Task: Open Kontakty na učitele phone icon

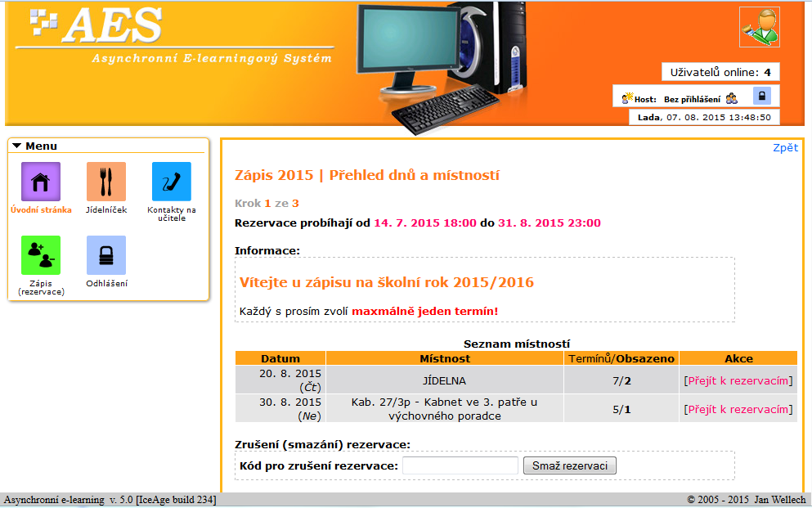Action: coord(172,182)
